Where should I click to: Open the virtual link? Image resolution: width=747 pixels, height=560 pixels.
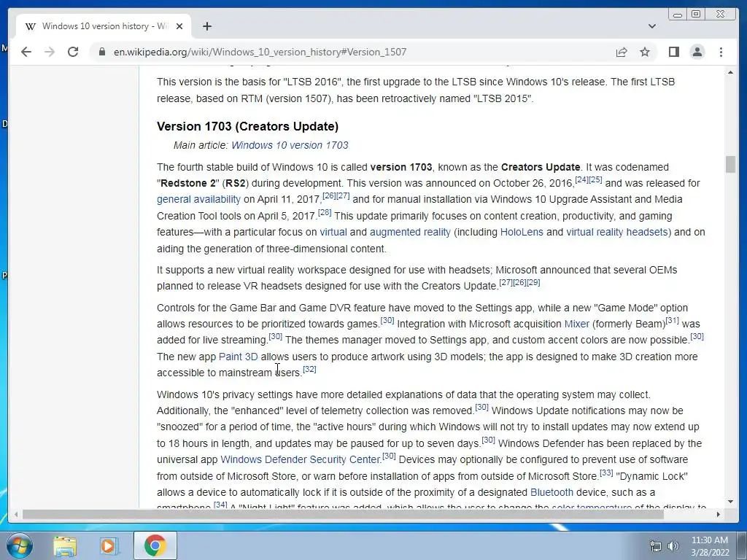(x=333, y=233)
